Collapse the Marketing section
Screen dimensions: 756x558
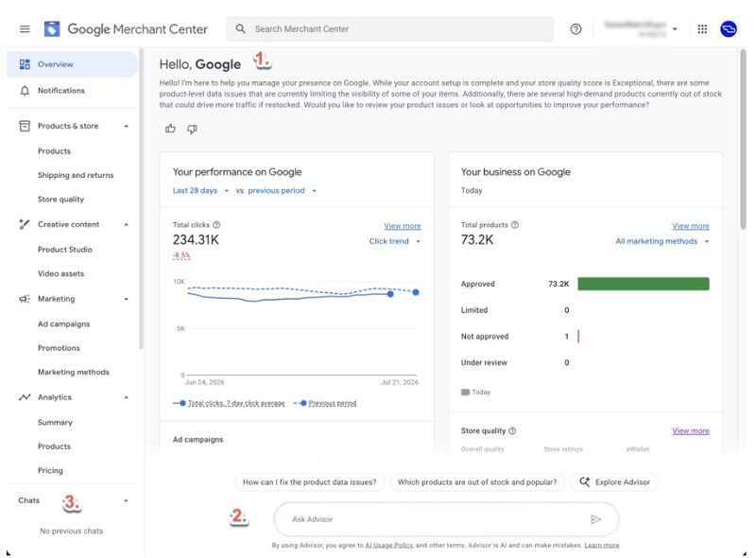(x=127, y=299)
